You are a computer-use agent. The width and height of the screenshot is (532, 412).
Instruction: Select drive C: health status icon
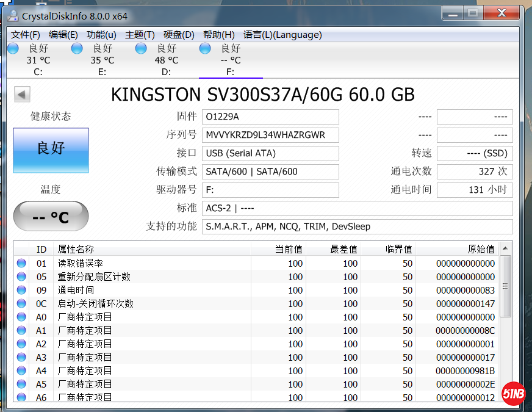point(13,48)
